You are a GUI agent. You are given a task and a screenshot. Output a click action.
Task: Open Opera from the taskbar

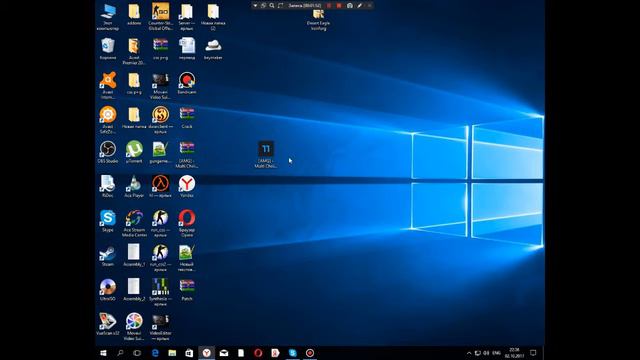click(x=258, y=353)
